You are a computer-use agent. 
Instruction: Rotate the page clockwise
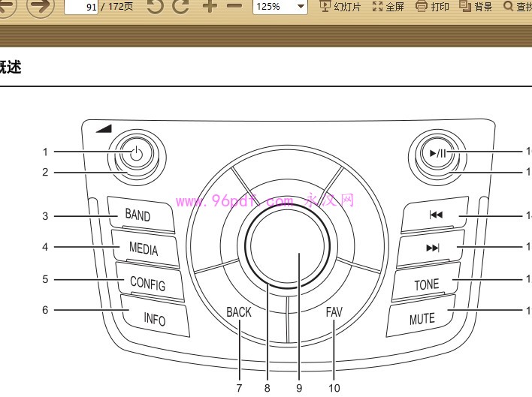tap(180, 7)
